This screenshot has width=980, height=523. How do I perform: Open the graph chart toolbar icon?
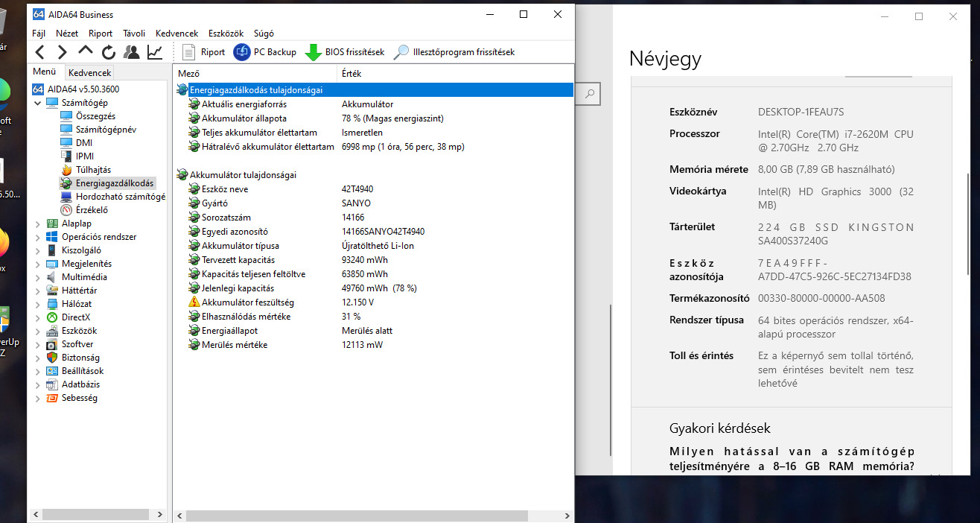[155, 52]
